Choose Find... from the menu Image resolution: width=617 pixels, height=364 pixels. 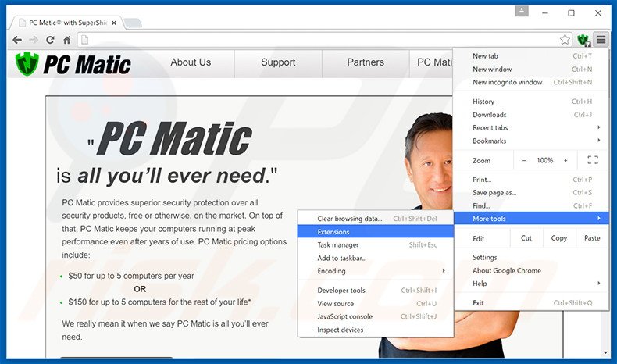[x=532, y=205]
